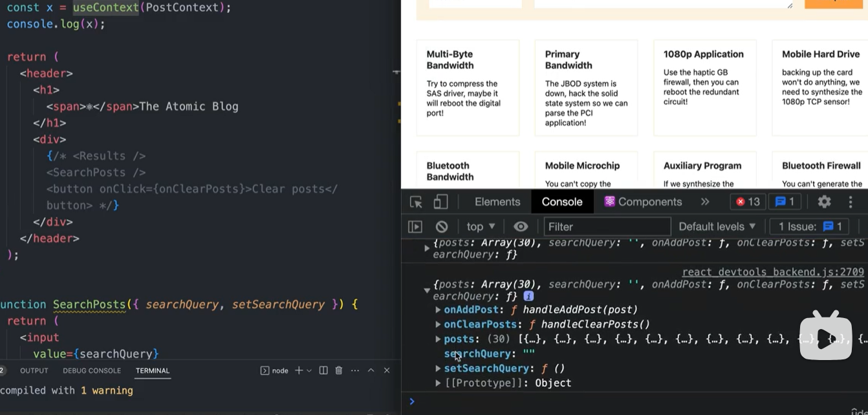Open DevTools settings gear
This screenshot has width=868, height=415.
[x=824, y=202]
